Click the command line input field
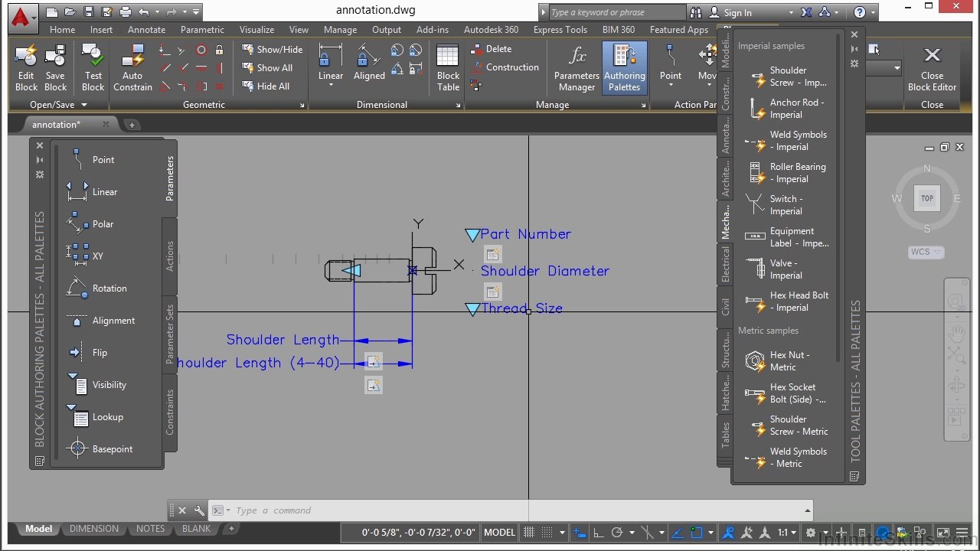The image size is (980, 551). [513, 510]
